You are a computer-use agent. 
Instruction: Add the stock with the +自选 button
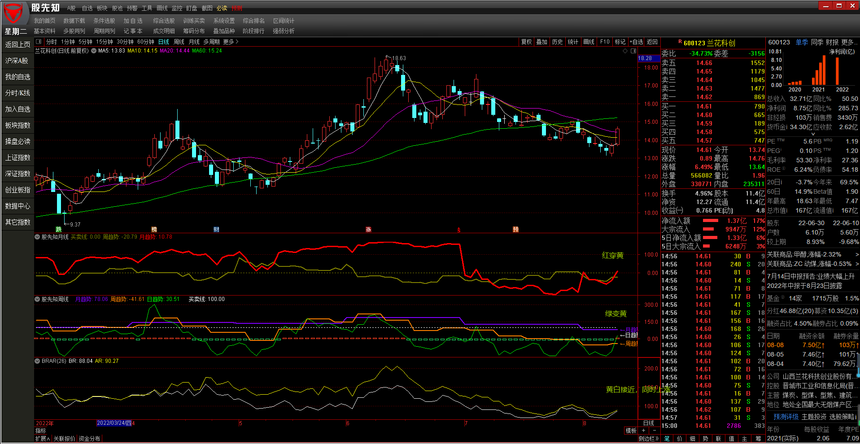point(636,42)
